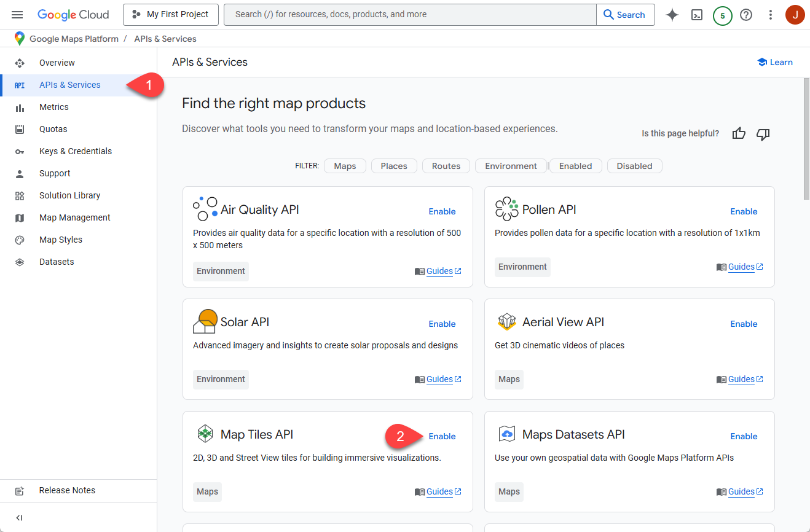Click the page vertical scrollbar
810x532 pixels.
pyautogui.click(x=806, y=138)
